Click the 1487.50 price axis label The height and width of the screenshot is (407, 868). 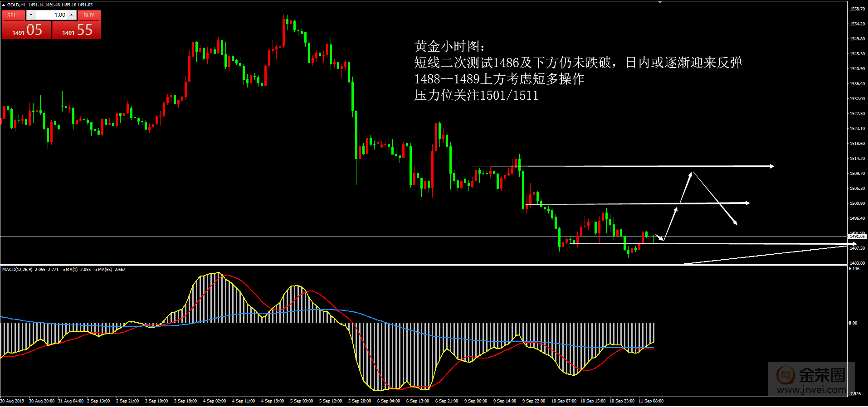coord(857,248)
